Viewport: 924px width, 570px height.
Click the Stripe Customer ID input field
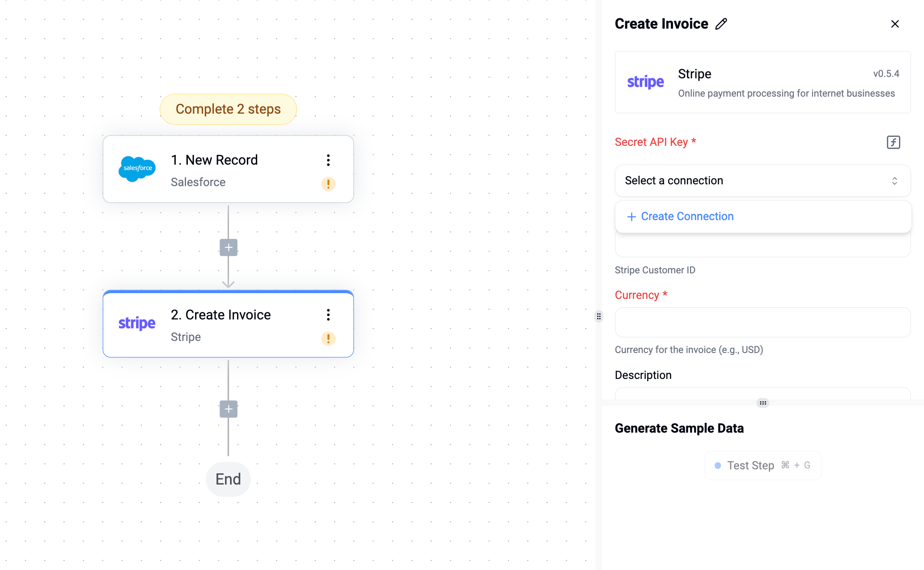763,245
